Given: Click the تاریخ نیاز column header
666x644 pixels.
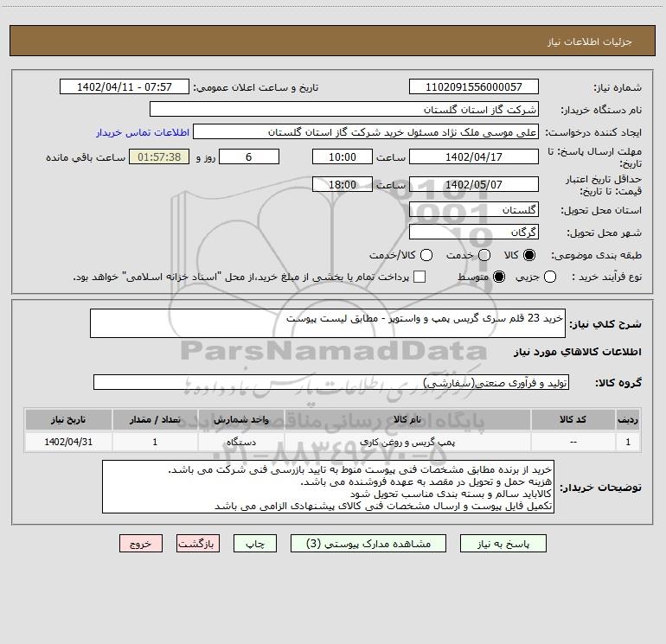Looking at the screenshot, I should tap(68, 420).
